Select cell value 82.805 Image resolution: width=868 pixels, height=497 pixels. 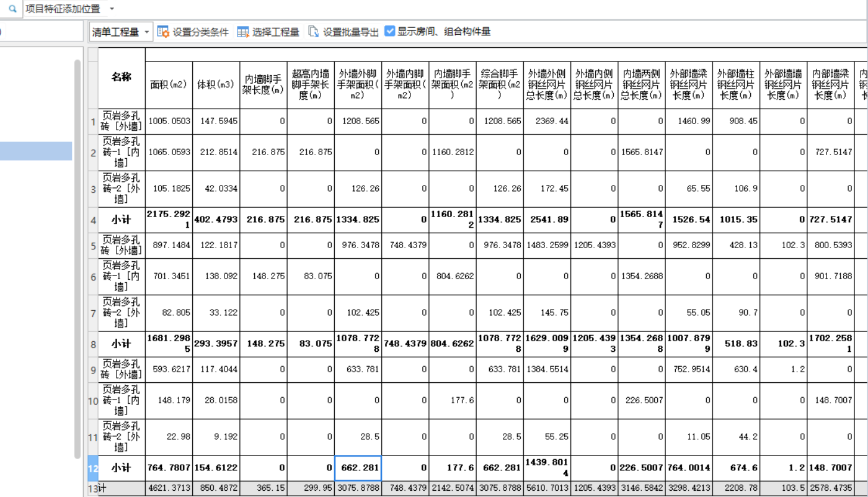click(169, 313)
